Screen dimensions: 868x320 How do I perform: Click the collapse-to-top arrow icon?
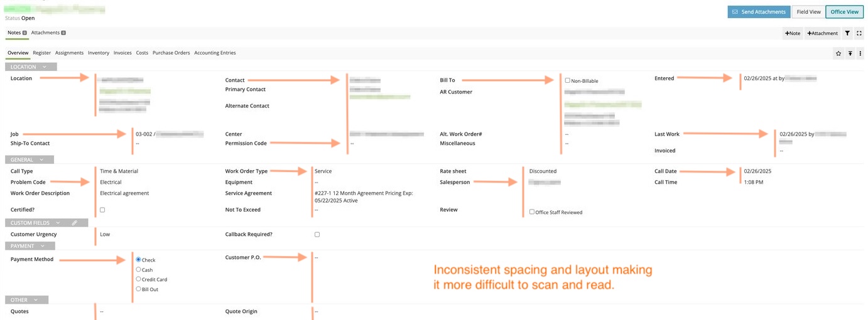tap(850, 54)
